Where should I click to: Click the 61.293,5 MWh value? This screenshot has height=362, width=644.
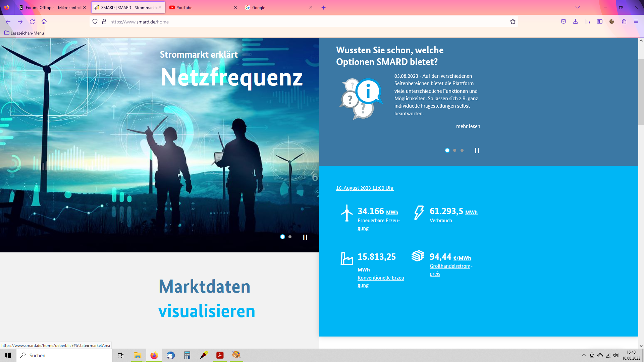click(453, 211)
